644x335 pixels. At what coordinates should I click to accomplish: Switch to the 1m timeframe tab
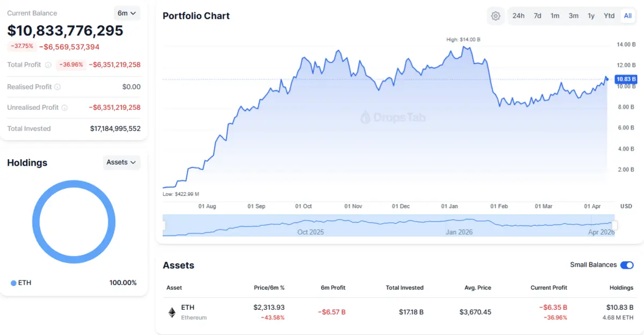coord(555,16)
